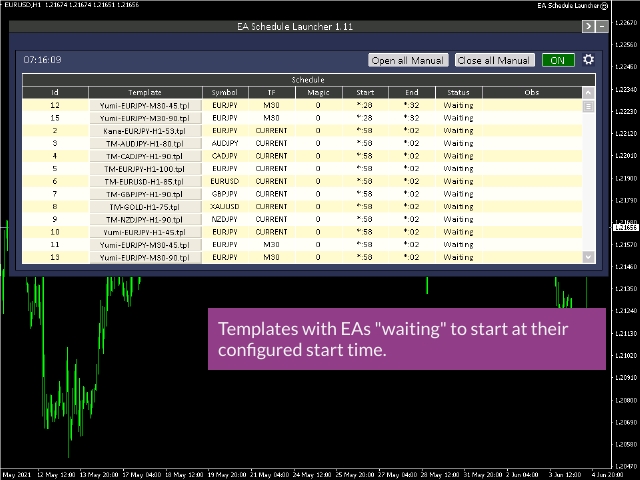640x480 pixels.
Task: Click the Symbol column header
Action: coord(225,93)
